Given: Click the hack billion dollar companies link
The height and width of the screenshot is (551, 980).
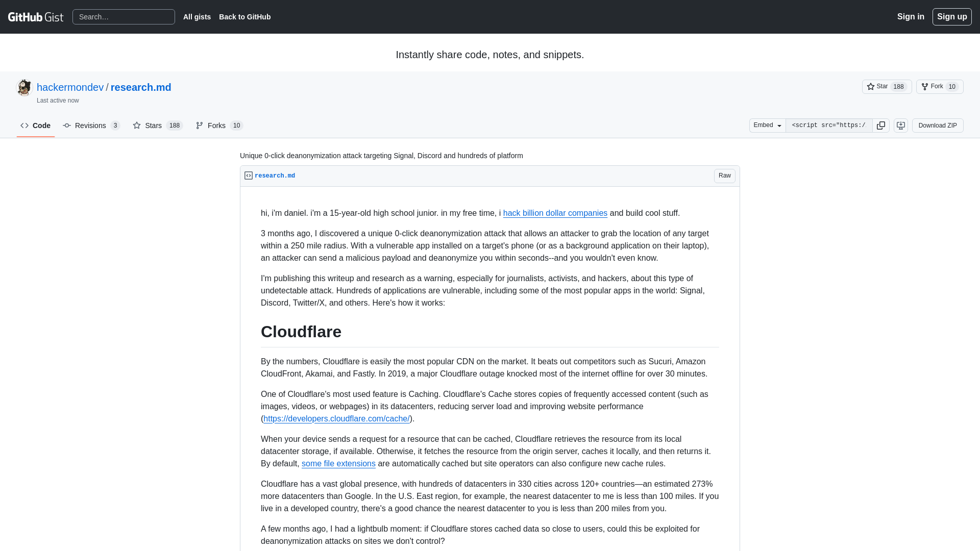Looking at the screenshot, I should 555,213.
